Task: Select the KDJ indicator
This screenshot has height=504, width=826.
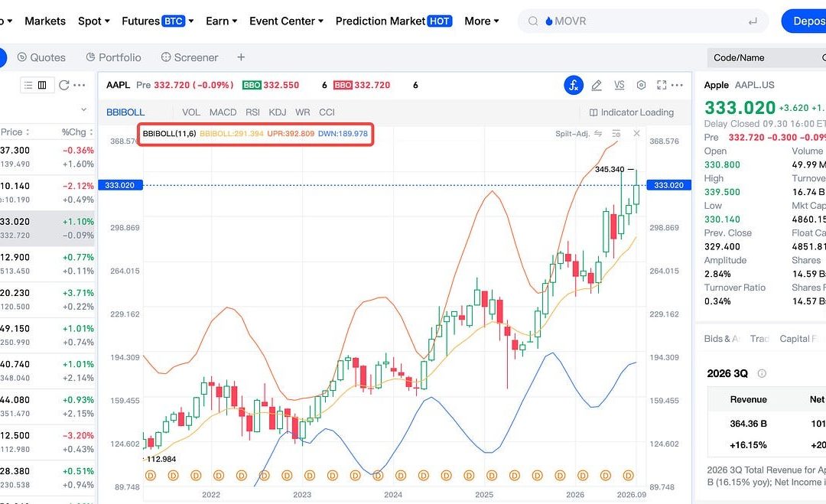Action: pos(278,112)
